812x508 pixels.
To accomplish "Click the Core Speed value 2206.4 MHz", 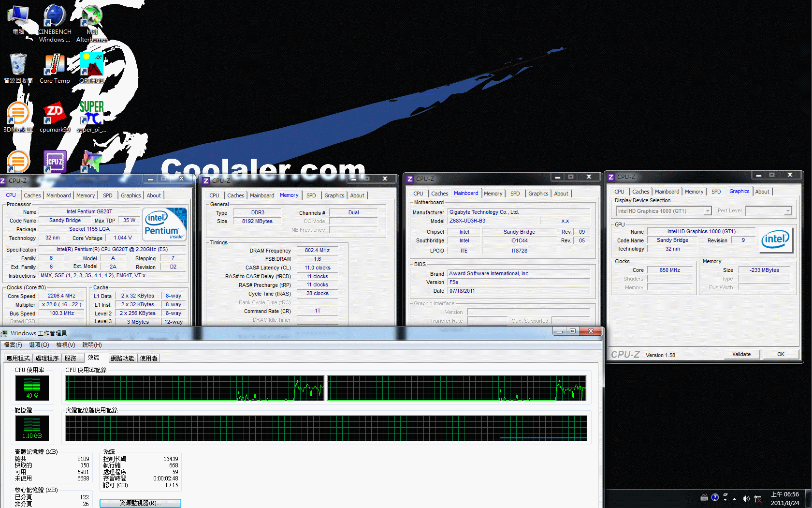I will click(61, 296).
